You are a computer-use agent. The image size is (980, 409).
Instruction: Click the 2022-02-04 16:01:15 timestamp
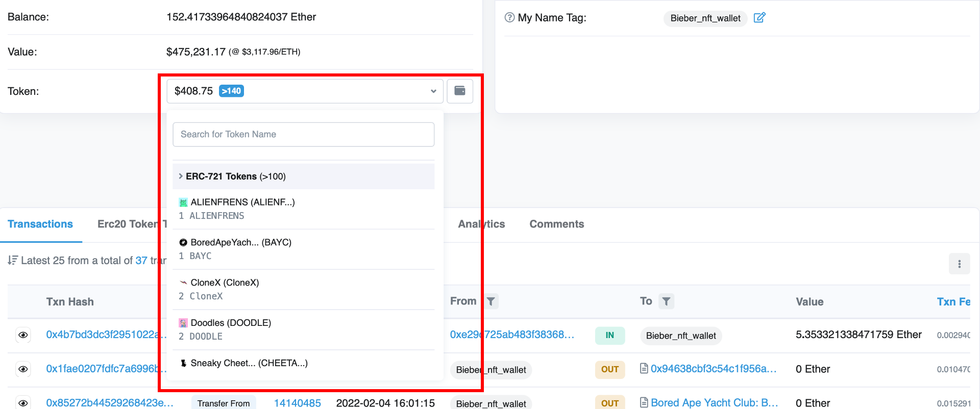[385, 403]
